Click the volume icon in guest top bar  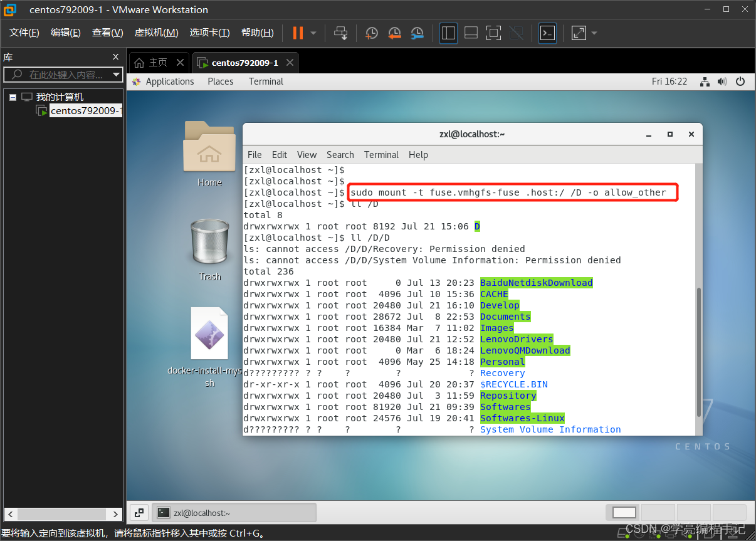(x=722, y=81)
